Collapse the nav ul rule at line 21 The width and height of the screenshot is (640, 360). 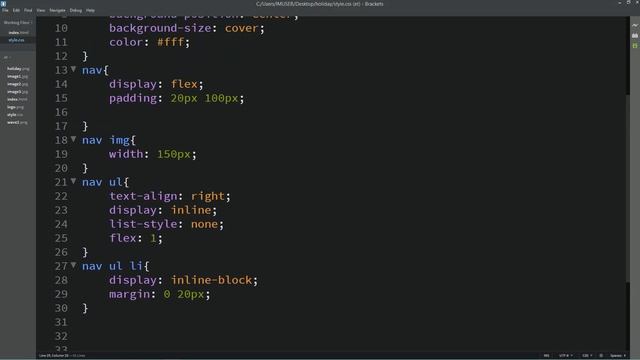tap(73, 181)
